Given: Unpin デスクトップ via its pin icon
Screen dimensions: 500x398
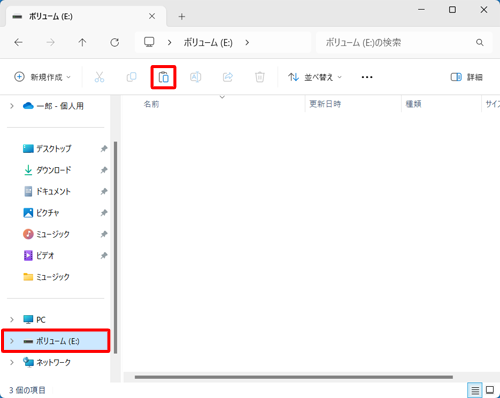Looking at the screenshot, I should [104, 149].
